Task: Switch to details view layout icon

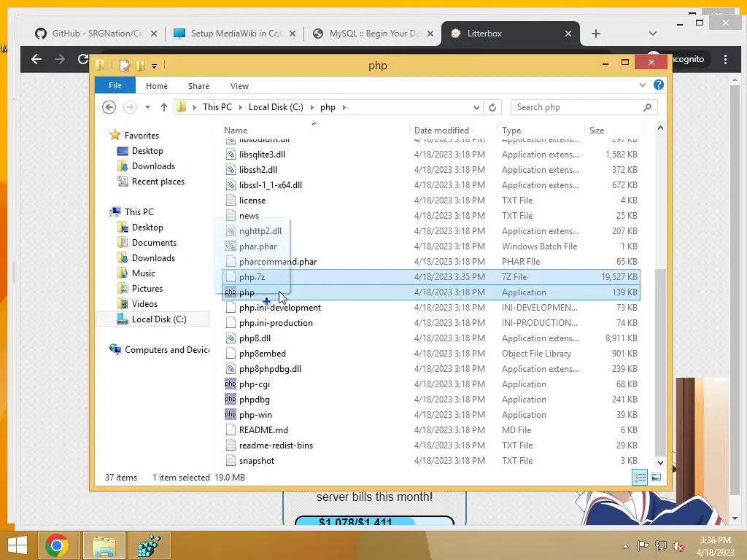Action: [x=640, y=477]
